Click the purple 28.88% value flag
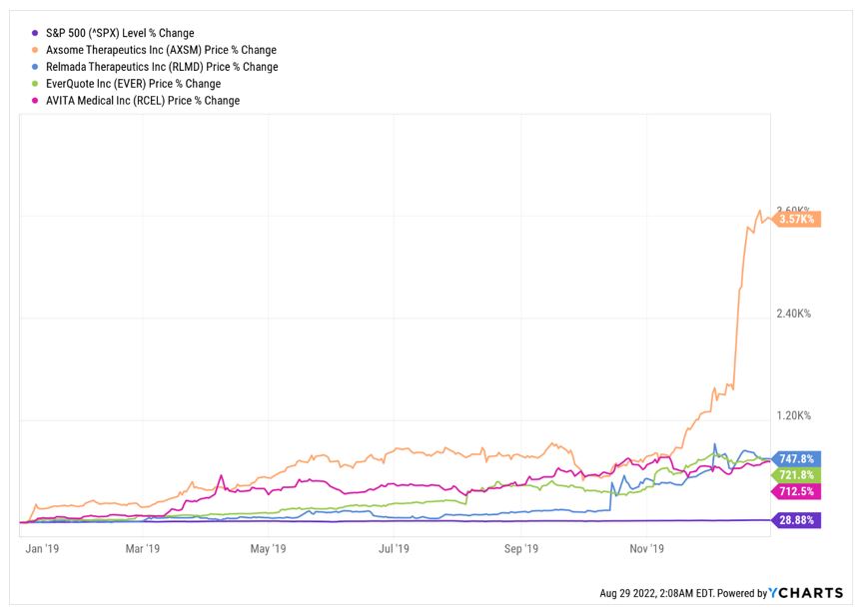The height and width of the screenshot is (616, 866). coord(798,520)
